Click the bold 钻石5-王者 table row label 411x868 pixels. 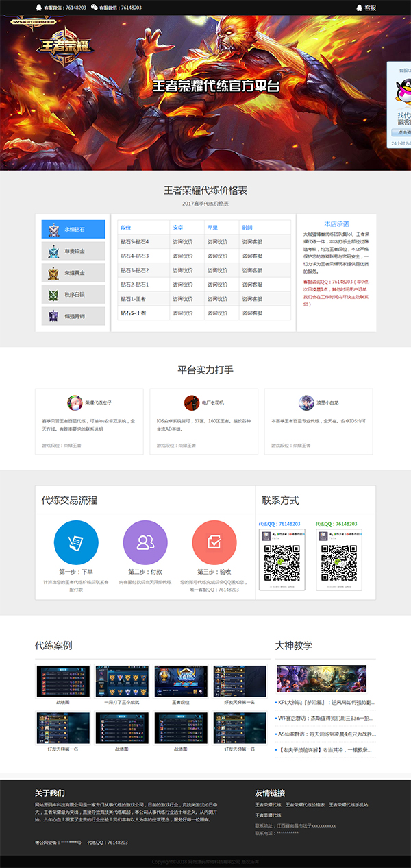pyautogui.click(x=134, y=313)
